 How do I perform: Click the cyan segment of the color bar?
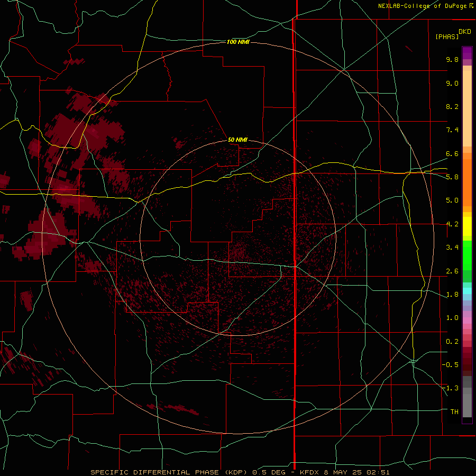pos(467,291)
